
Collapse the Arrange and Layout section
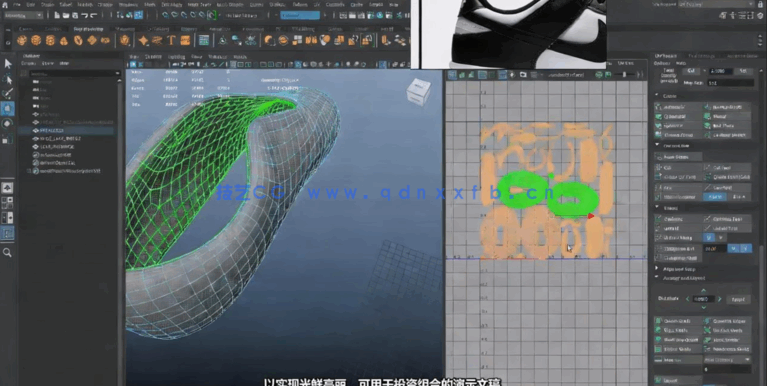pyautogui.click(x=657, y=278)
